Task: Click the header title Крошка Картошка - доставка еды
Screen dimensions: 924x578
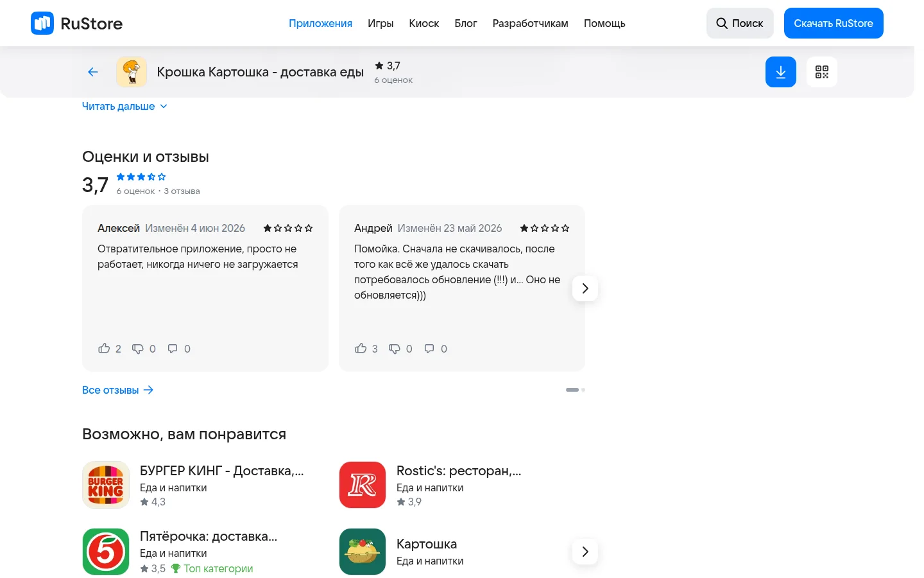Action: (x=261, y=72)
